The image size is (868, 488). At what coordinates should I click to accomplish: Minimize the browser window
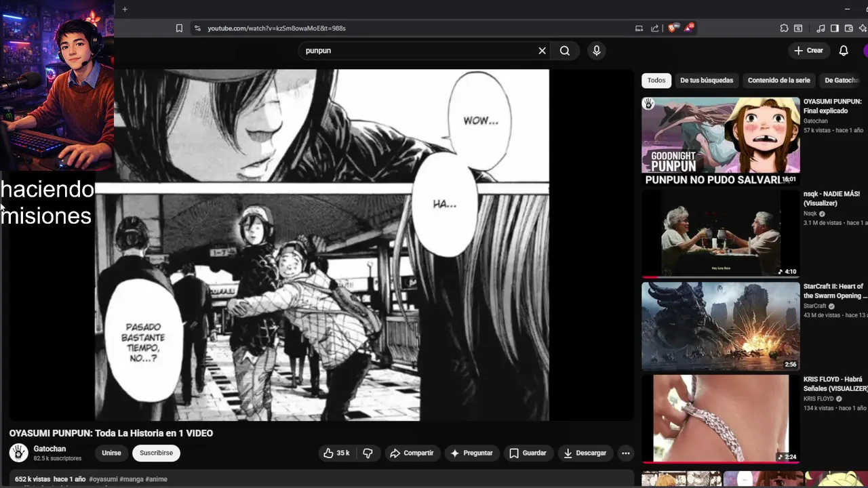click(x=847, y=9)
